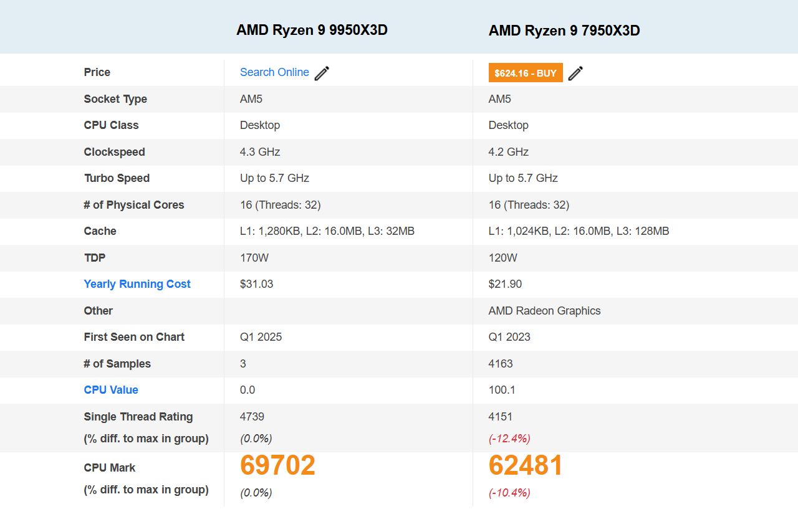
Task: Select the $21.90 yearly cost value
Action: click(x=506, y=284)
